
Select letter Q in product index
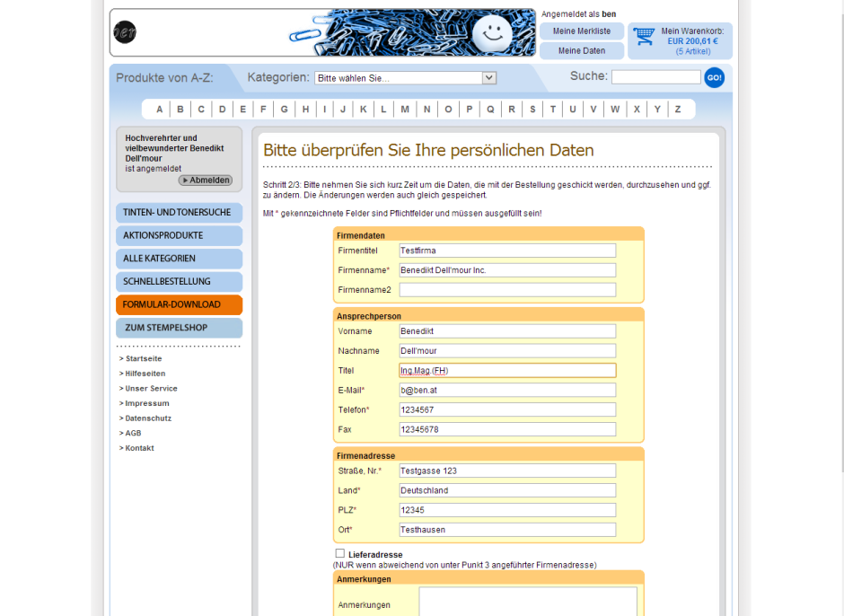pyautogui.click(x=490, y=110)
